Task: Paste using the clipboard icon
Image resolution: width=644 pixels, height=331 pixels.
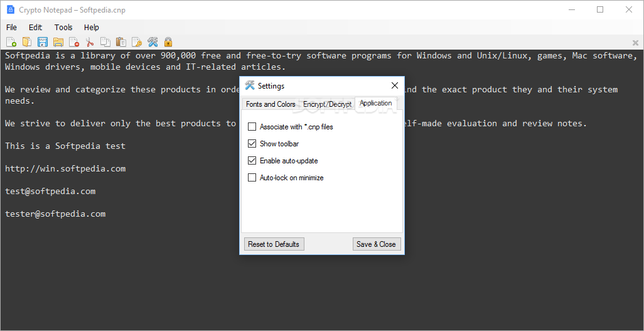Action: click(x=121, y=42)
